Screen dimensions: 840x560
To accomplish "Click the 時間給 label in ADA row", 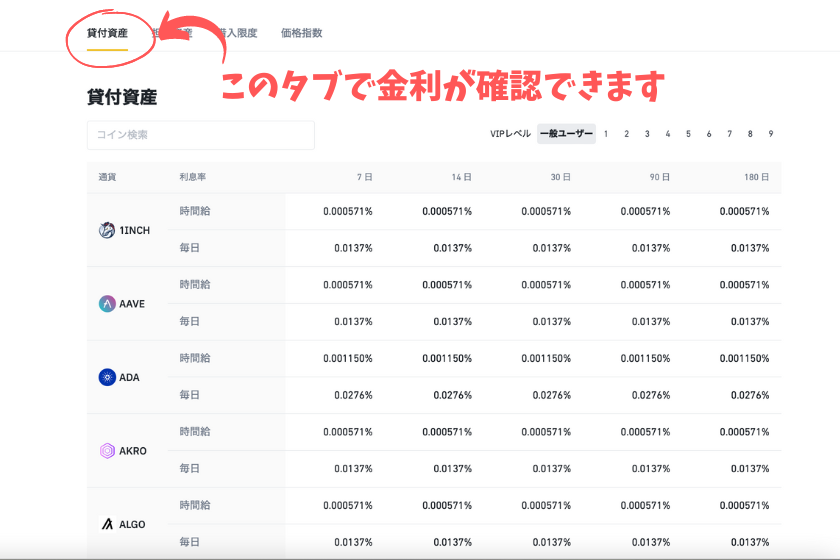I will pos(195,358).
